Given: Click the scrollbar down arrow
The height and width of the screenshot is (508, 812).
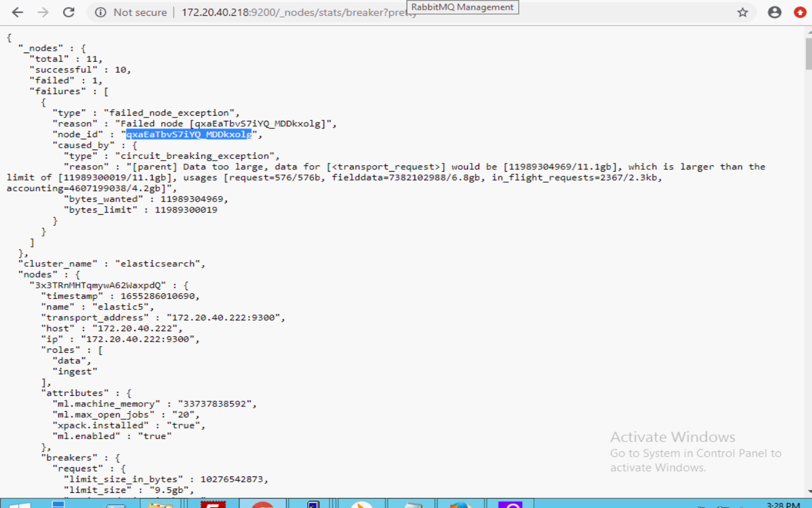Looking at the screenshot, I should coord(808,492).
